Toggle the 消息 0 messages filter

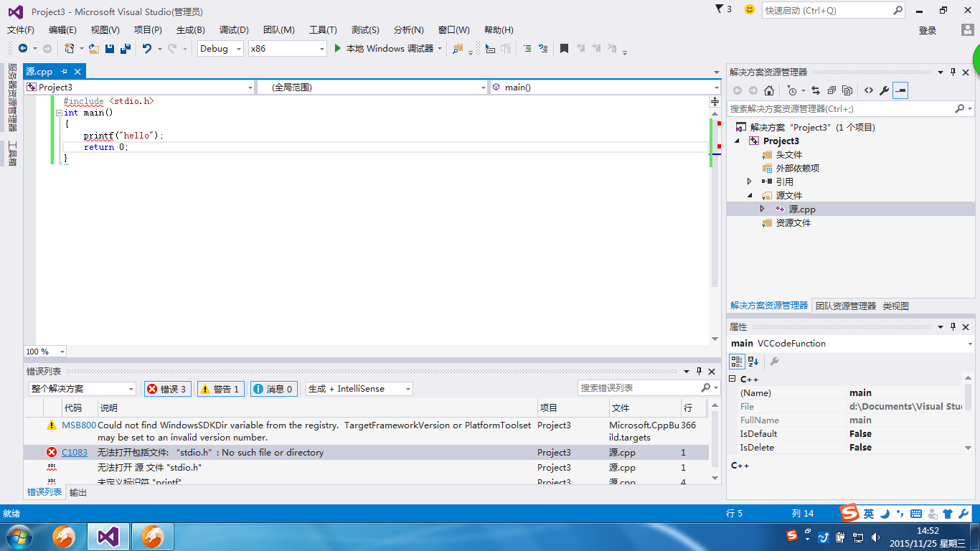point(273,389)
